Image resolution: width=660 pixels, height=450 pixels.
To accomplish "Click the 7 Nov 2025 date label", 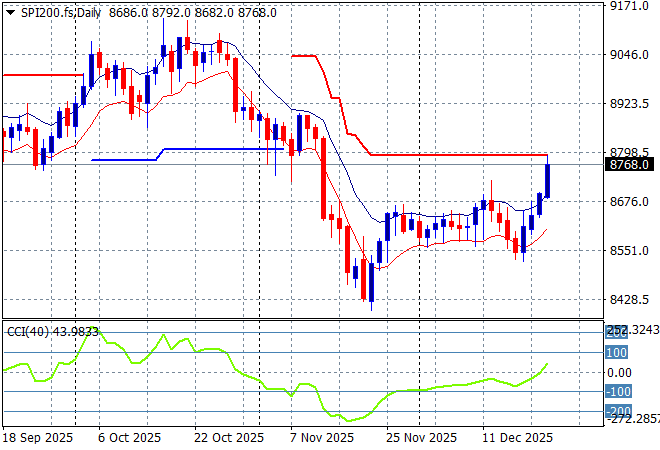I will coord(320,438).
